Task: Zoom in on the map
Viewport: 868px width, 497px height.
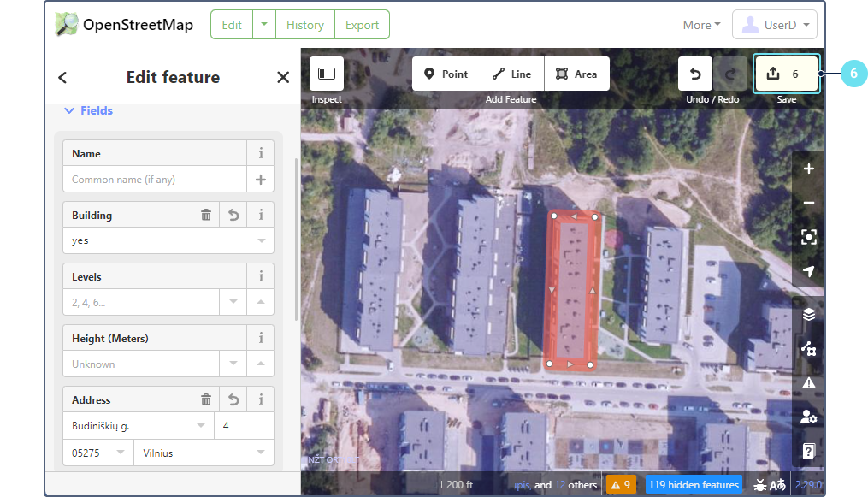Action: [x=808, y=169]
